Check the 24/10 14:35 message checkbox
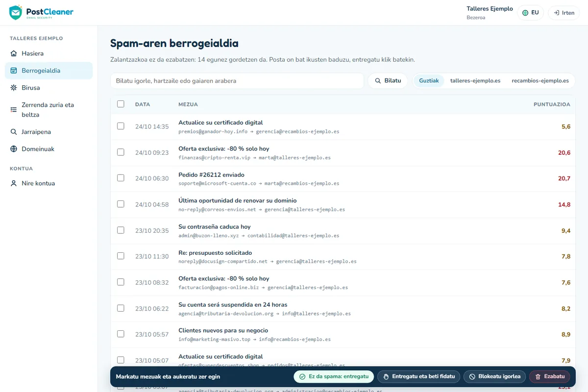588x392 pixels. (x=121, y=126)
